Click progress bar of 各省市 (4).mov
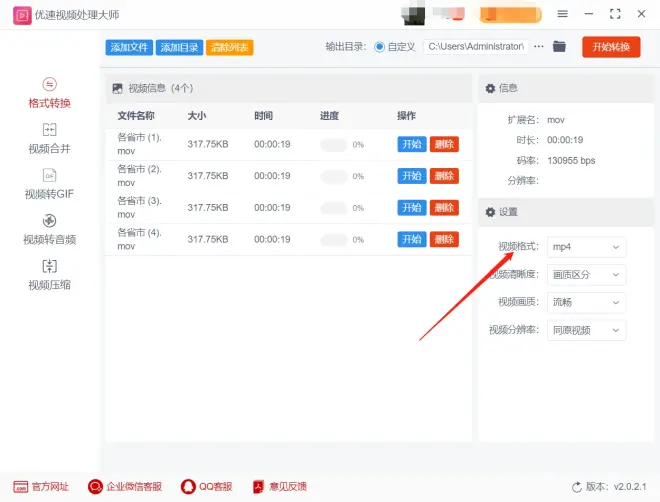The width and height of the screenshot is (660, 502). click(x=334, y=240)
